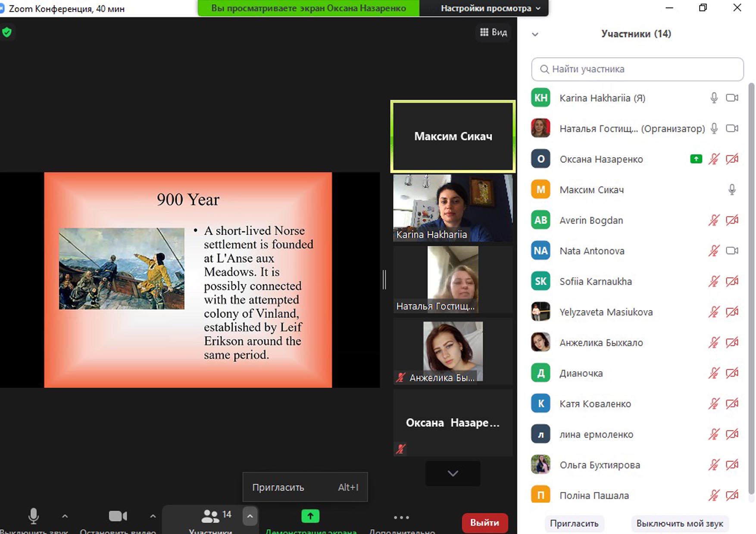
Task: Click the green encryption shield icon
Action: point(7,32)
